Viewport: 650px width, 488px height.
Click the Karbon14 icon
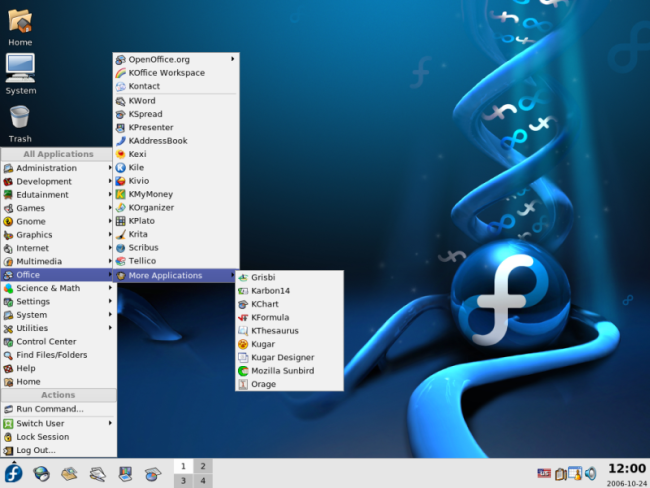point(243,291)
